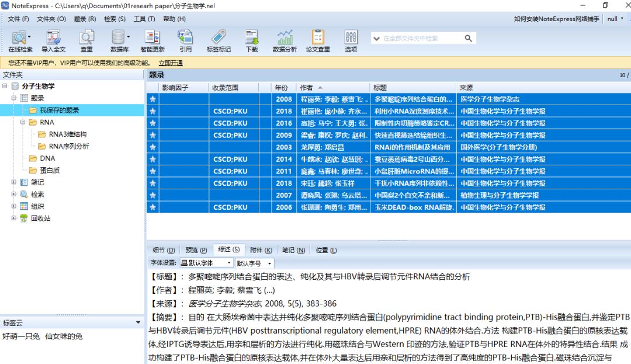
Task: Click the 引用 cite icon
Action: click(x=186, y=41)
